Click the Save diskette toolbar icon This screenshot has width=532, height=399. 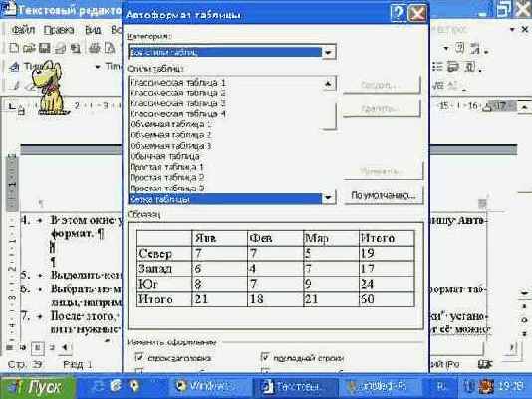coord(45,48)
